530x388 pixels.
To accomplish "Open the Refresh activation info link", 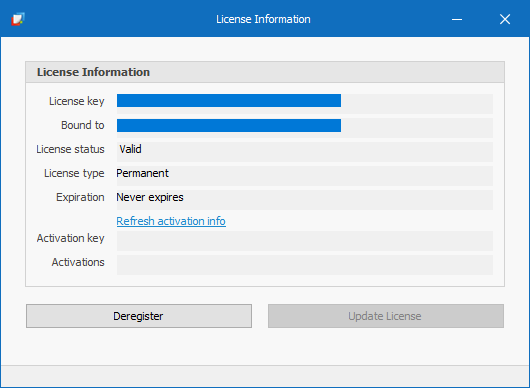I will click(171, 221).
